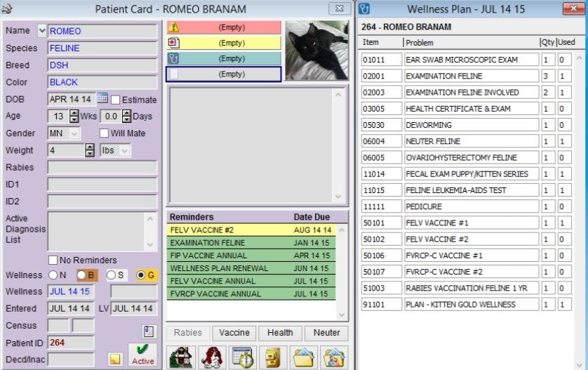This screenshot has width=588, height=370.
Task: Click the yellow Empty note bar
Action: (x=224, y=43)
